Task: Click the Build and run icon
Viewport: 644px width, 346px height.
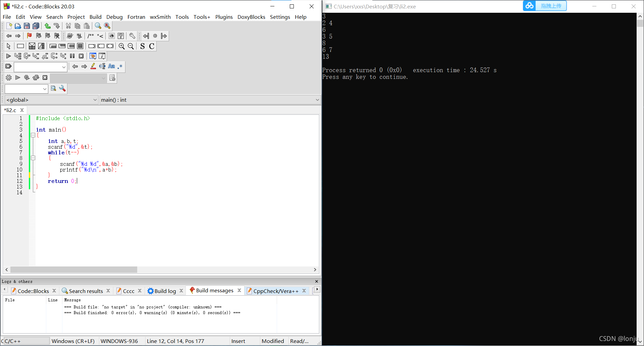Action: click(x=27, y=78)
